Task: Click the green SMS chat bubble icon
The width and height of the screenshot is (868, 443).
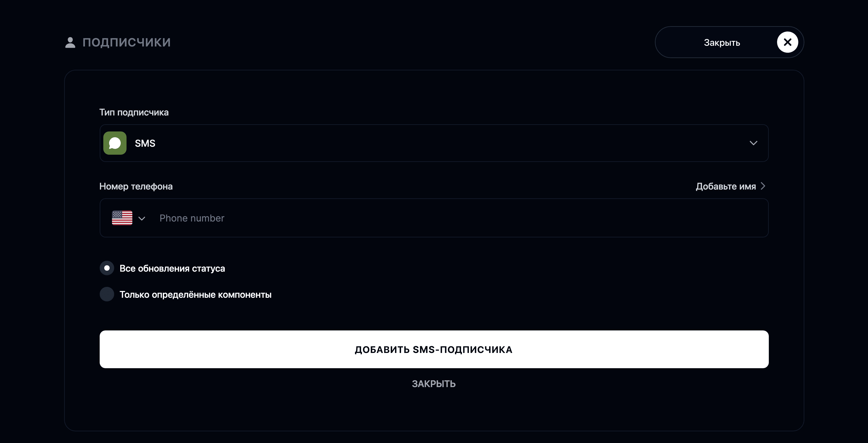Action: (115, 143)
